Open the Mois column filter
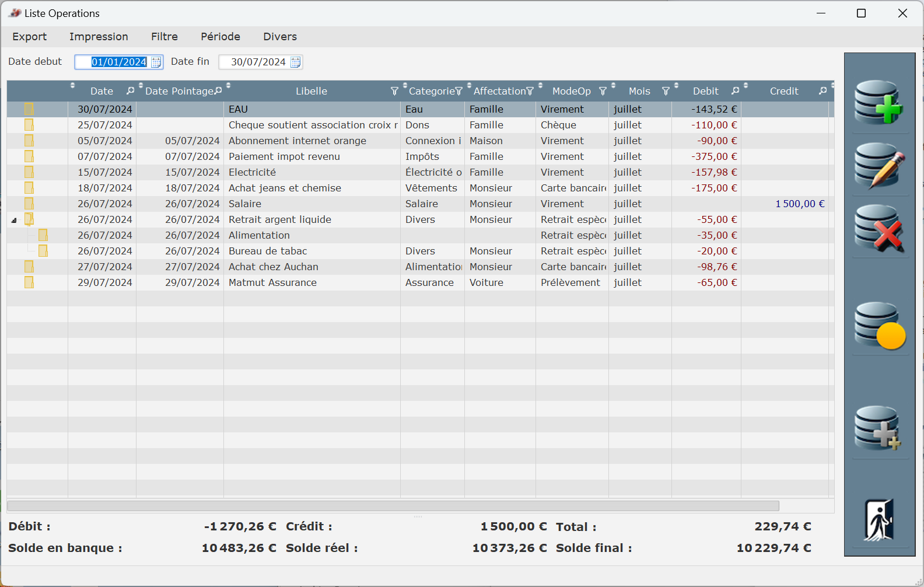This screenshot has width=924, height=587. pyautogui.click(x=666, y=92)
